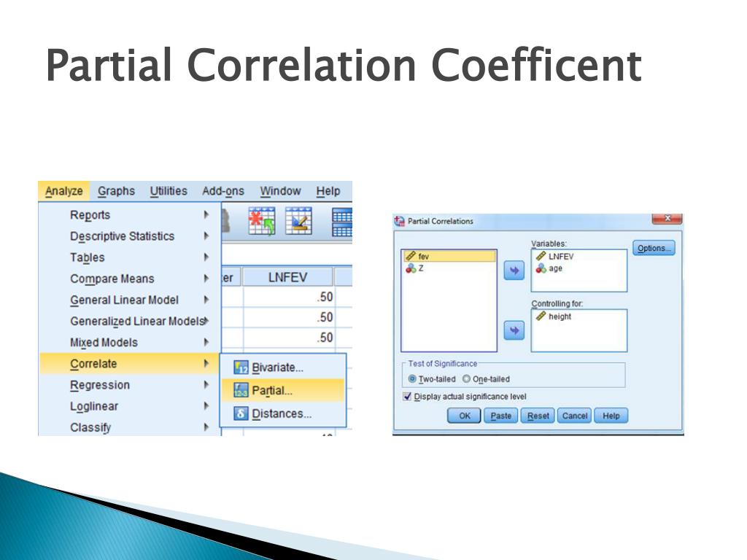Select One-tailed significance test
Image resolution: width=747 pixels, height=560 pixels.
tap(486, 379)
